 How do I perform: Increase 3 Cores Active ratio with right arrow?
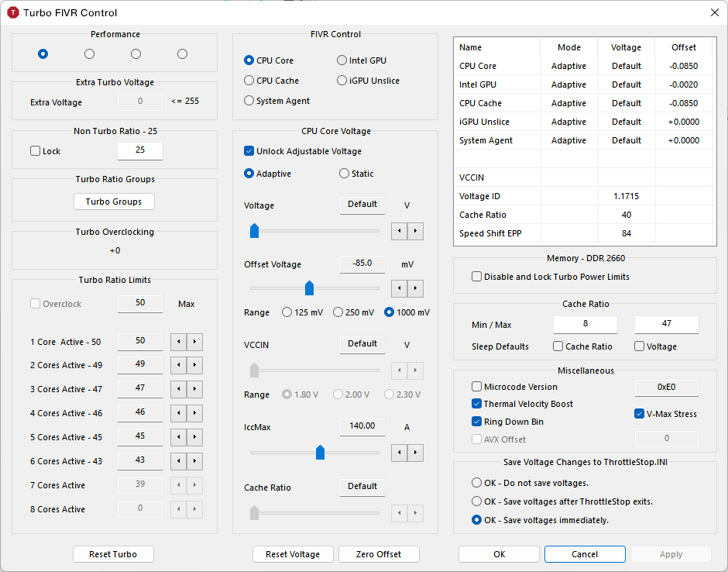(x=194, y=389)
